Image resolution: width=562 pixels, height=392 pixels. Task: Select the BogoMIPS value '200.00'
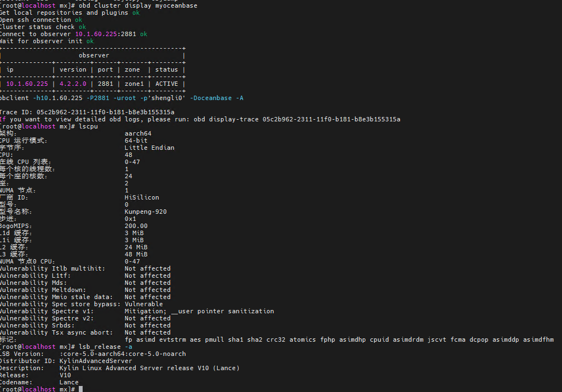136,226
